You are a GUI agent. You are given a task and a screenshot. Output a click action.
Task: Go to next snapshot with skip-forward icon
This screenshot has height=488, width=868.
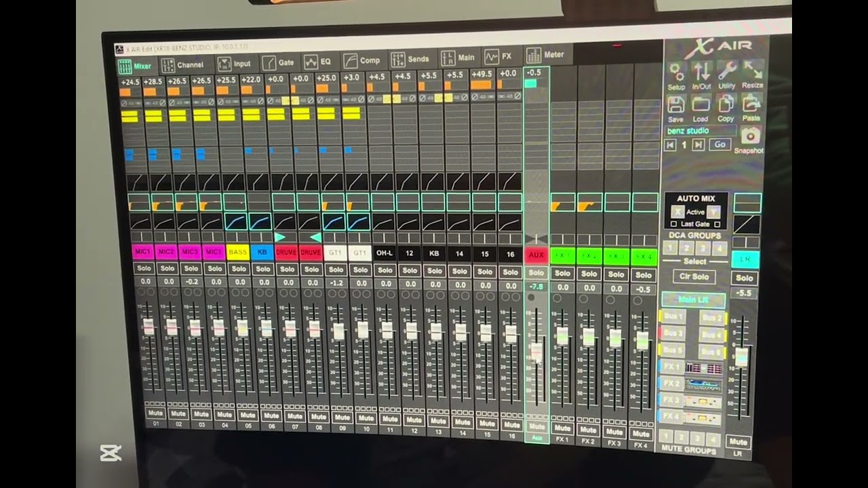[698, 145]
